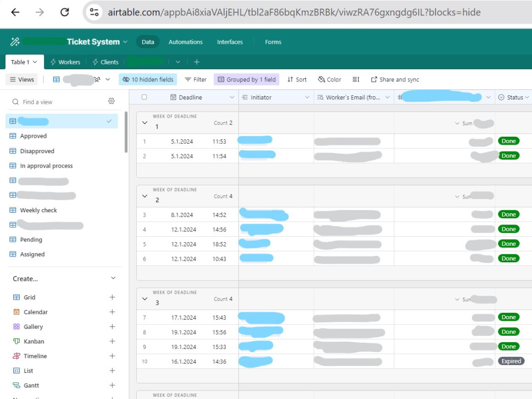Screen dimensions: 532x399
Task: Click the browser address bar URL
Action: 294,13
